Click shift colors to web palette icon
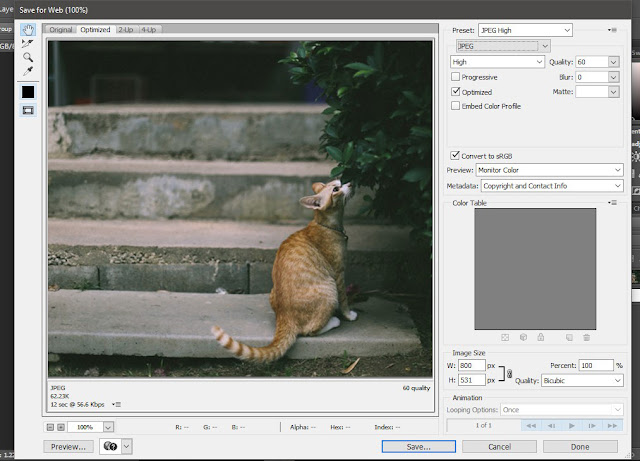This screenshot has height=461, width=640. click(523, 337)
